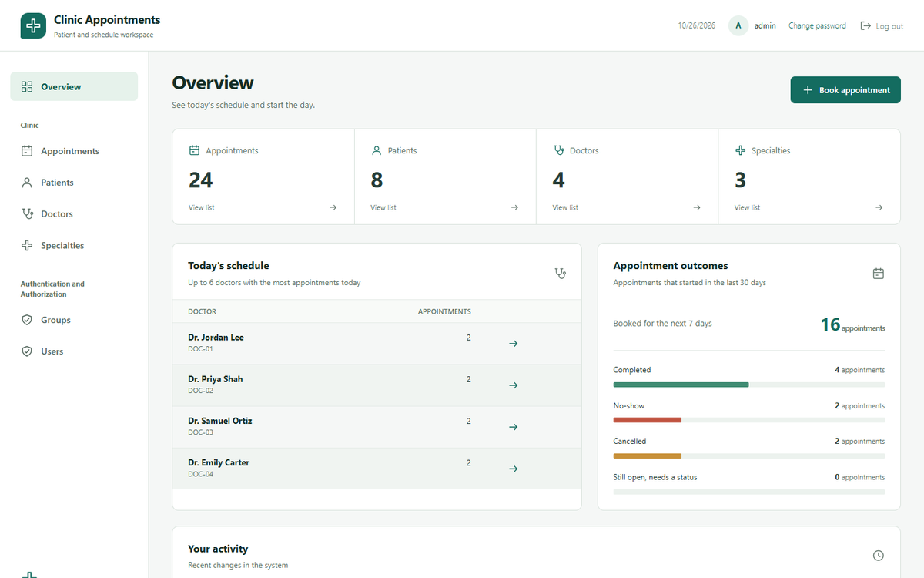Click the Specialties cross icon in sidebar
This screenshot has width=924, height=578.
tap(27, 246)
